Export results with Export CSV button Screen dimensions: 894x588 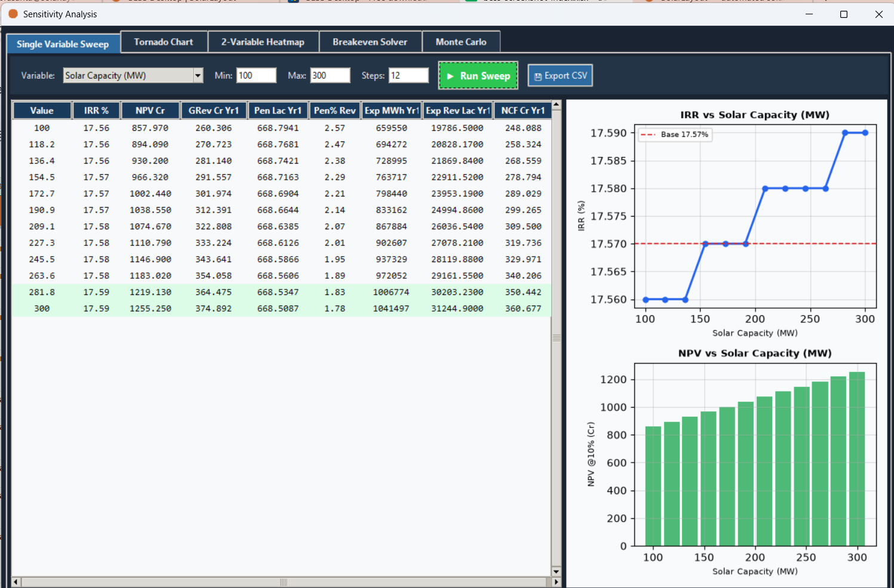click(x=560, y=76)
